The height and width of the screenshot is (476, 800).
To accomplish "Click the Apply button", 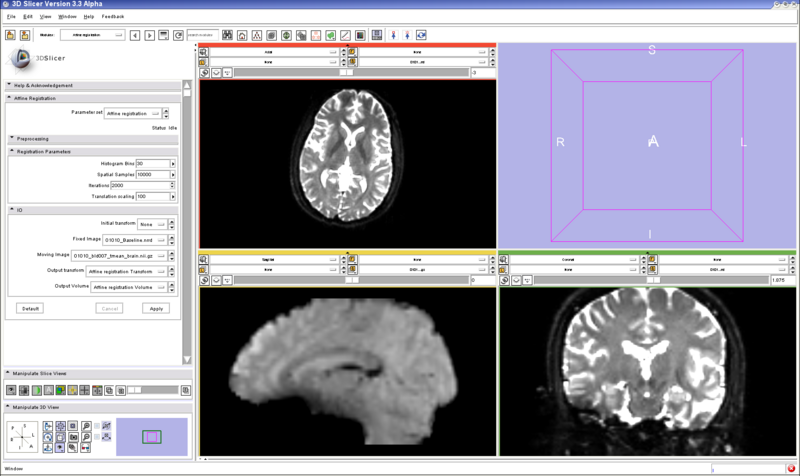I will pyautogui.click(x=155, y=308).
